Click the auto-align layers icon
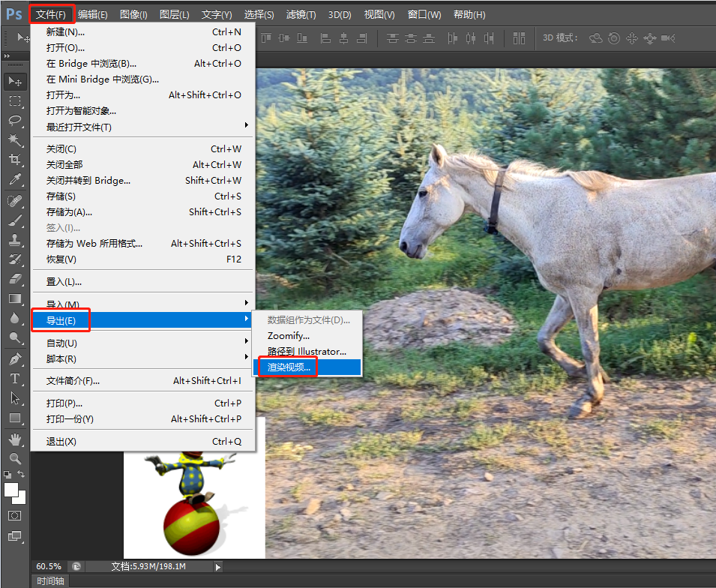Image resolution: width=716 pixels, height=588 pixels. click(x=519, y=38)
